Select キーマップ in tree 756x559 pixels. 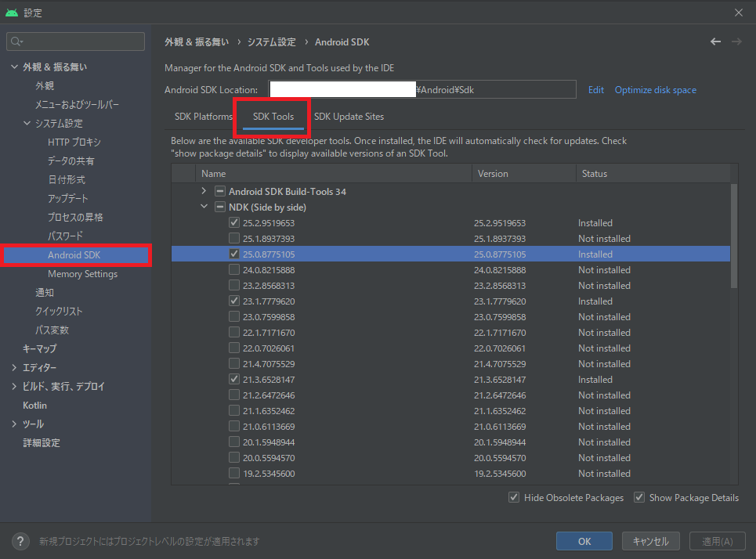coord(39,348)
